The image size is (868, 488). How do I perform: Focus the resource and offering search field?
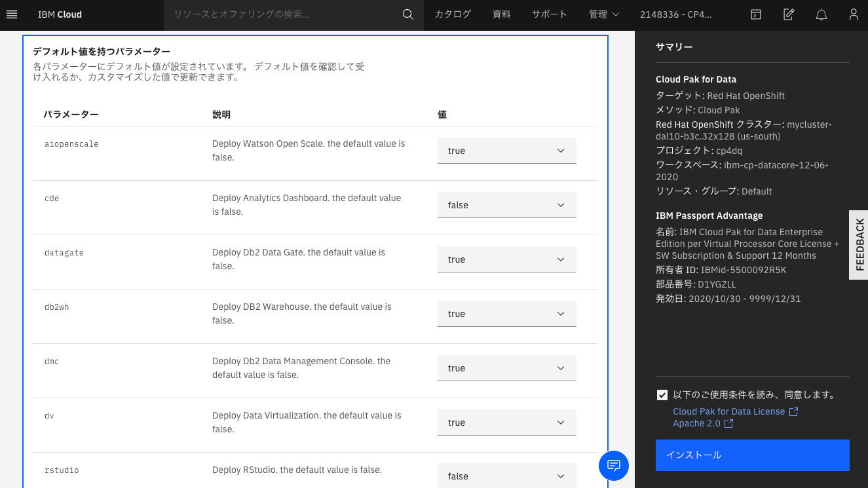[283, 14]
